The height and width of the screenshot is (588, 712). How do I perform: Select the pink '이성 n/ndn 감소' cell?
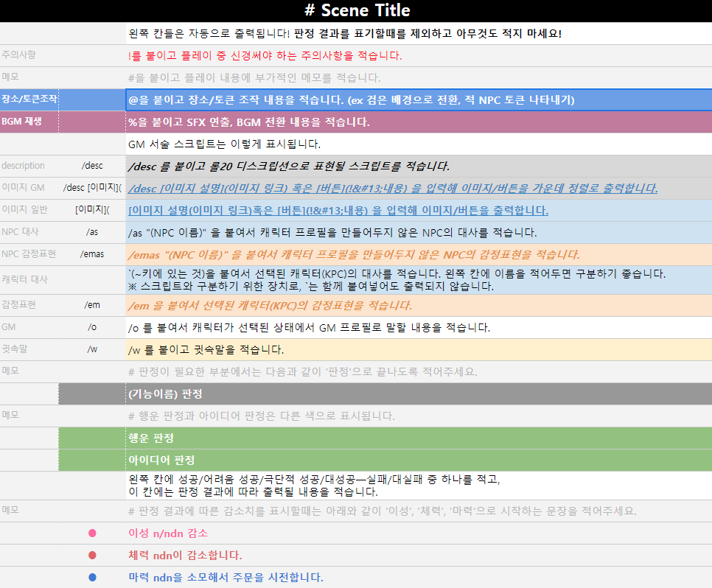(x=419, y=533)
